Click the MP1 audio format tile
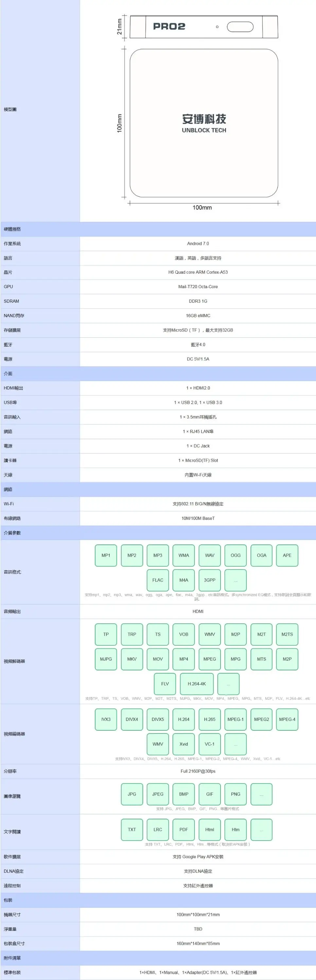The image size is (316, 980). 106,555
